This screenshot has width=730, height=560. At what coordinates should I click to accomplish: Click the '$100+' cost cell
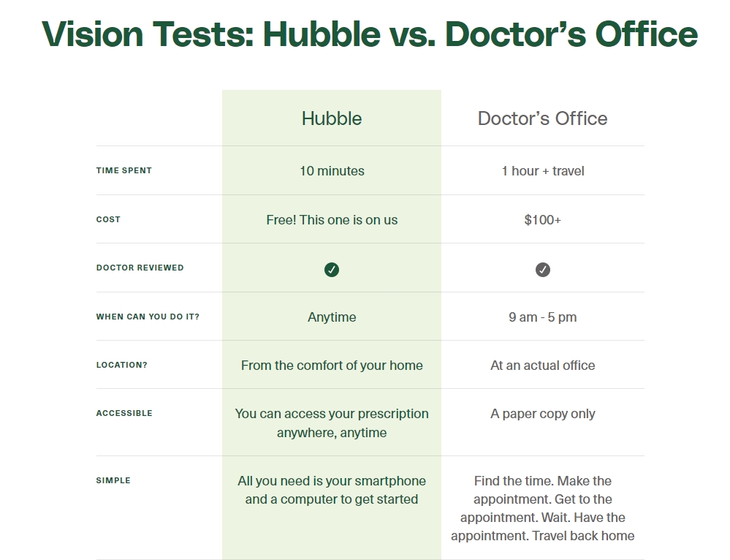point(543,220)
